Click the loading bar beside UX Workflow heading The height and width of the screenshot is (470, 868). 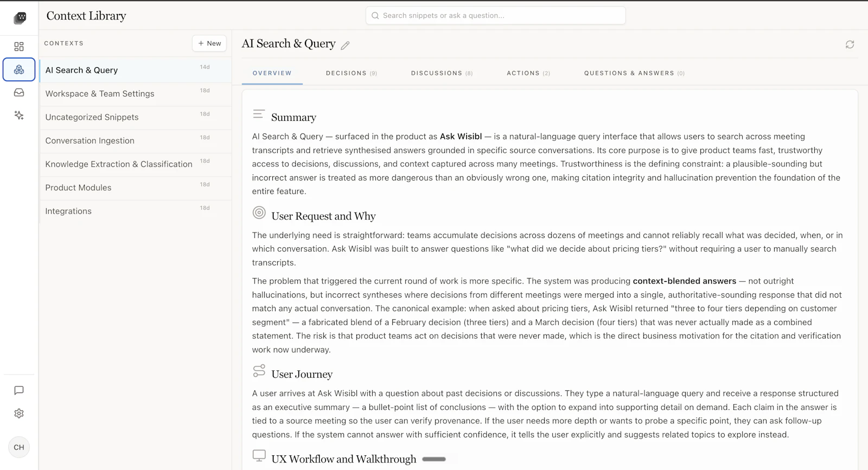(x=434, y=459)
